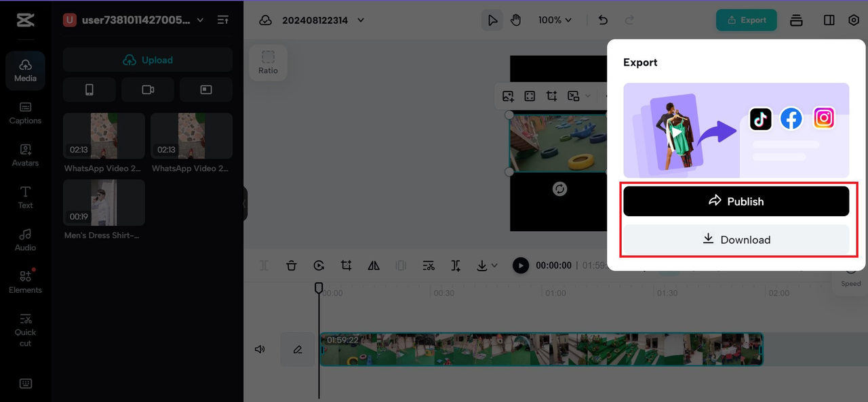Click the screen record icon
This screenshot has height=402, width=868.
[206, 89]
